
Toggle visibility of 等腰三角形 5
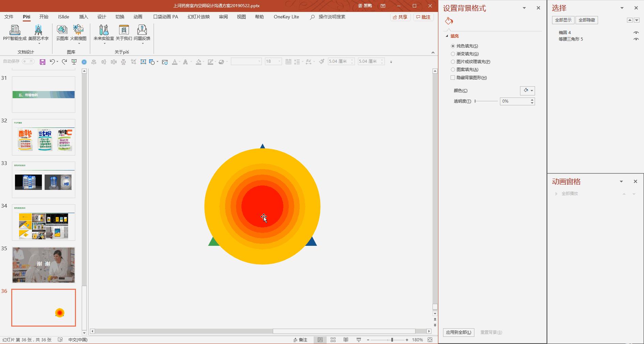coord(636,39)
